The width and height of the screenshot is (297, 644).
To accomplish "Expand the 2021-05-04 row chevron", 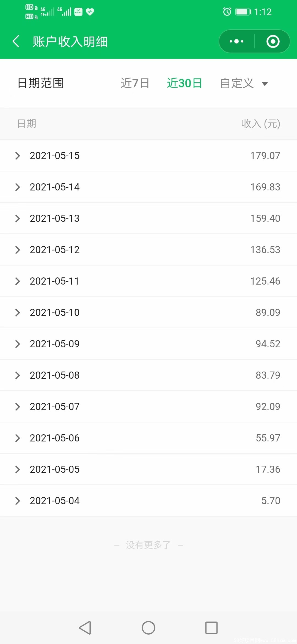I will pyautogui.click(x=18, y=501).
